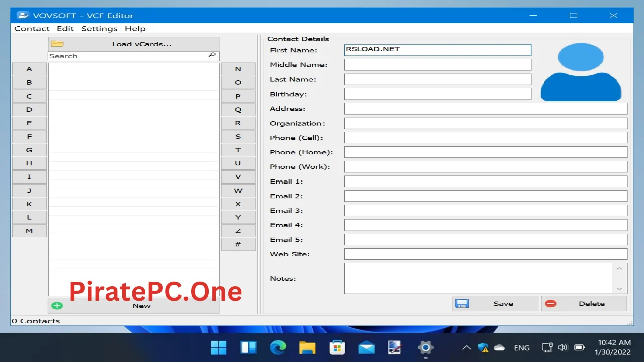The height and width of the screenshot is (362, 644).
Task: Click the Phone (Home) field
Action: (486, 152)
